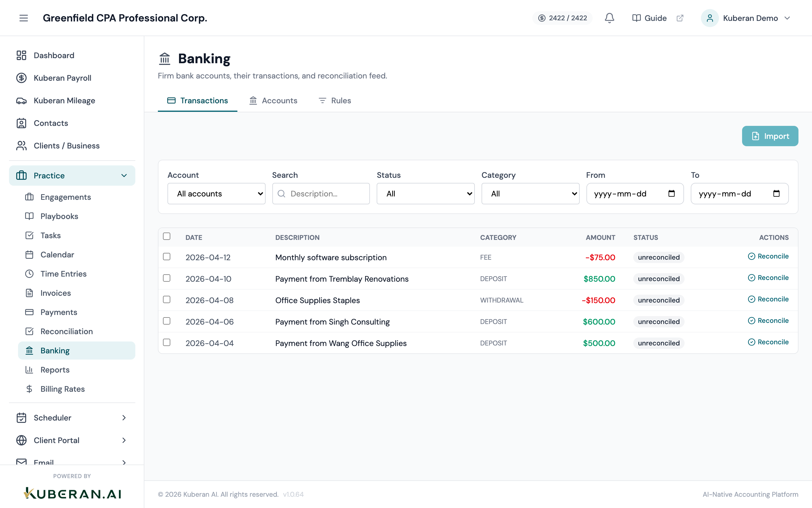
Task: Click the Clients / Business people icon
Action: tap(21, 146)
